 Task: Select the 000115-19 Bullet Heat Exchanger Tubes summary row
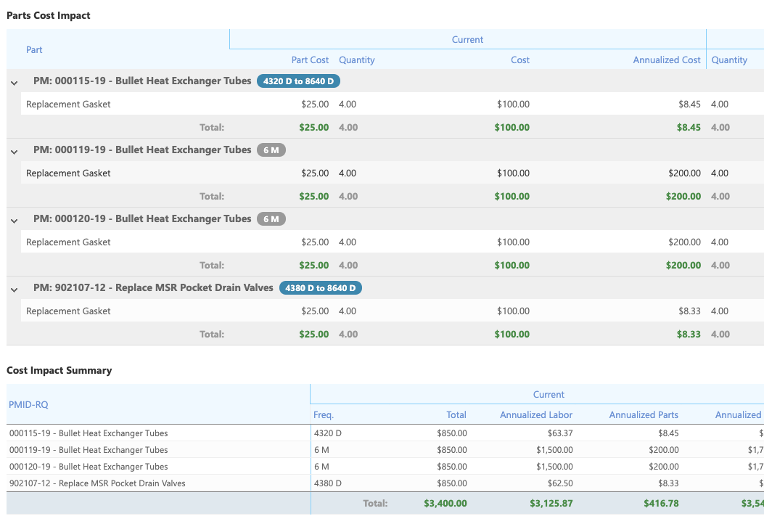coord(89,433)
